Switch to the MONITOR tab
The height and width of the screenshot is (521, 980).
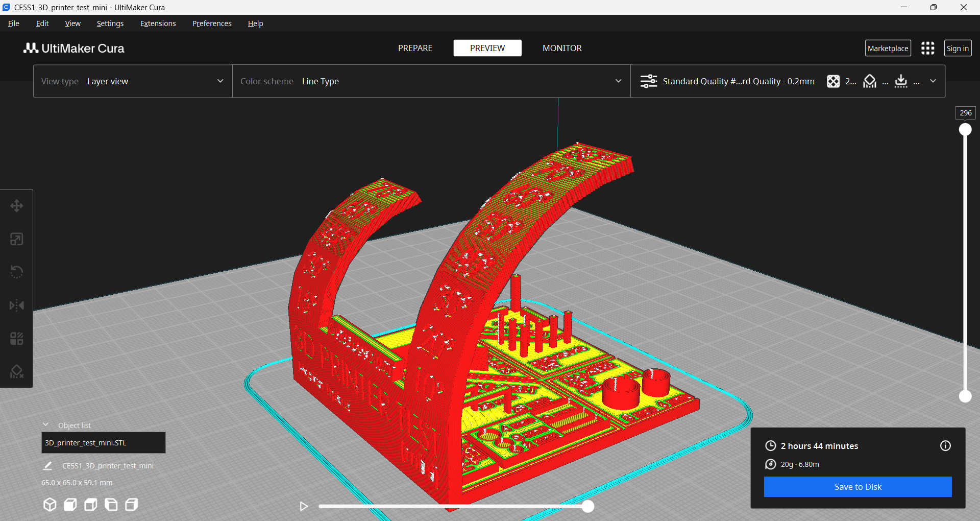click(x=561, y=48)
